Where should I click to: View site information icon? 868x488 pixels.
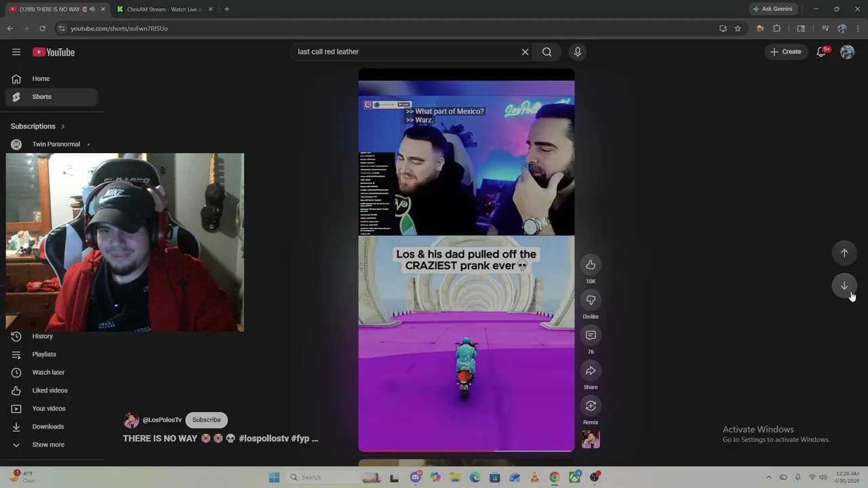point(62,28)
